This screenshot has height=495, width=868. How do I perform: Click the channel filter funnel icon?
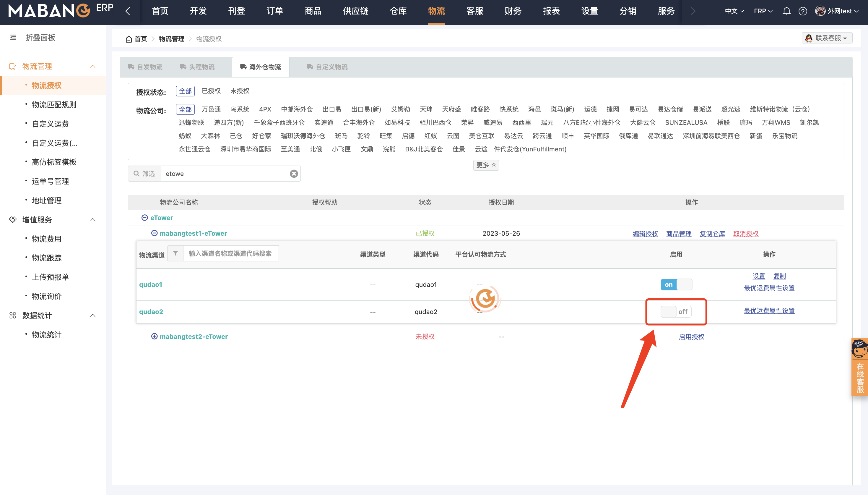tap(175, 253)
